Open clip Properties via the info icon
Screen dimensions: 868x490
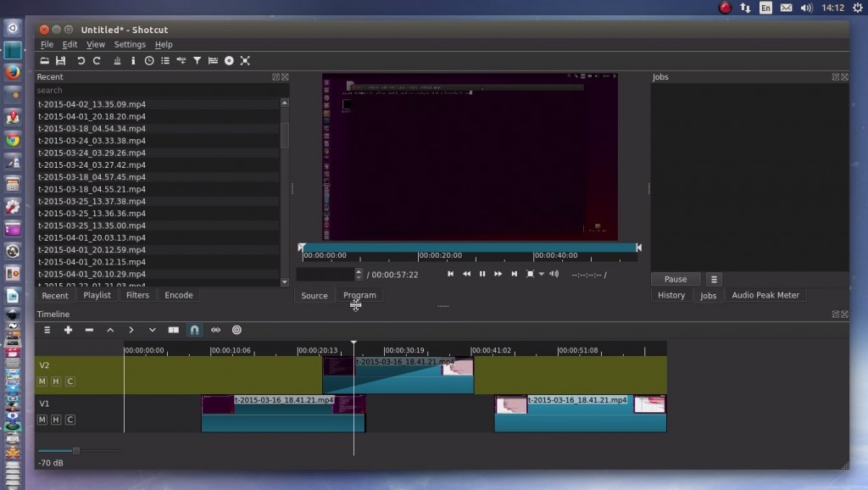(133, 60)
